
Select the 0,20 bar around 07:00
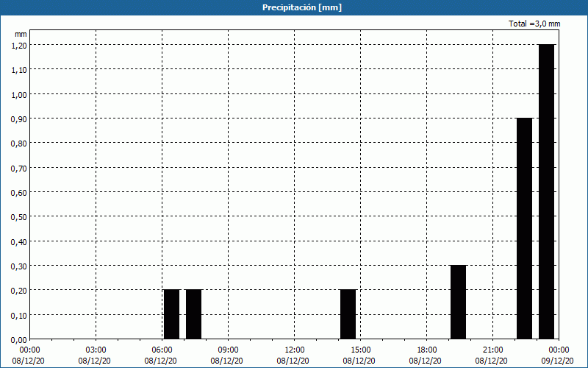click(194, 314)
